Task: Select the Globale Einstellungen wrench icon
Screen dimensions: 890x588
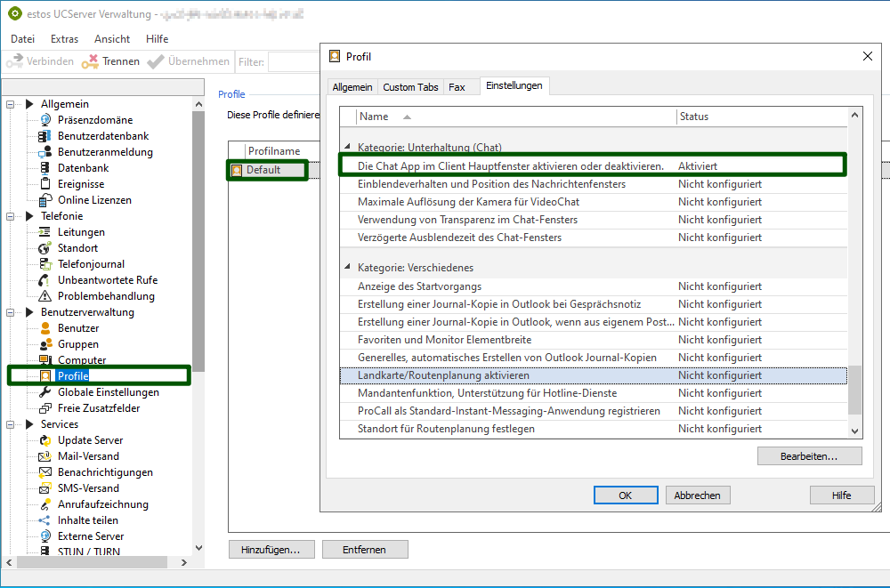Action: click(45, 392)
